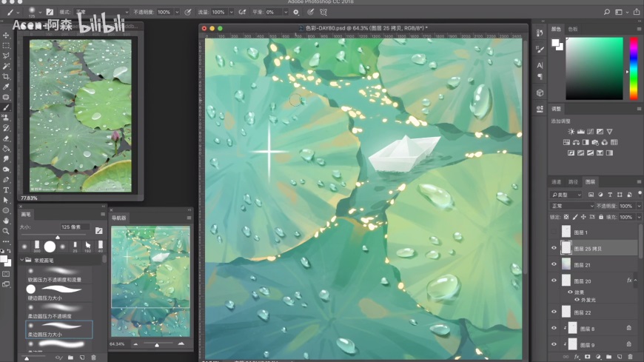Select the Rectangular Marquee tool
Image resolution: width=644 pixels, height=362 pixels.
[6, 46]
